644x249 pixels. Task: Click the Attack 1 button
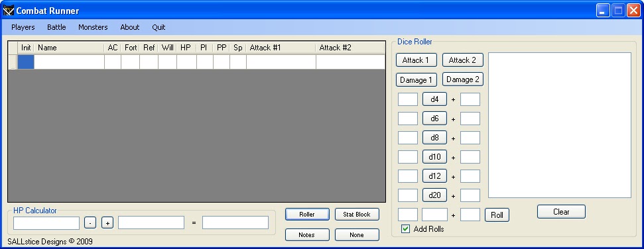click(416, 60)
